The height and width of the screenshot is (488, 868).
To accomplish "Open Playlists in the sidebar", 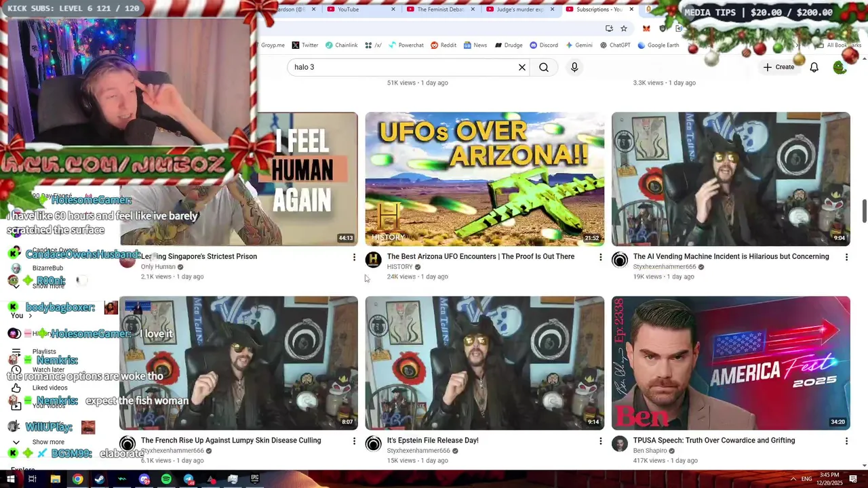I will coord(44,351).
